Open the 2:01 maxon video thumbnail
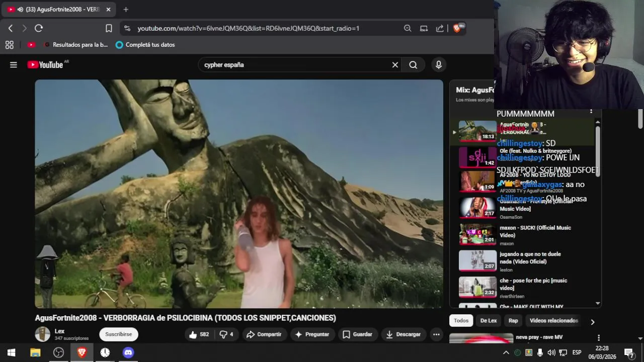 click(477, 234)
